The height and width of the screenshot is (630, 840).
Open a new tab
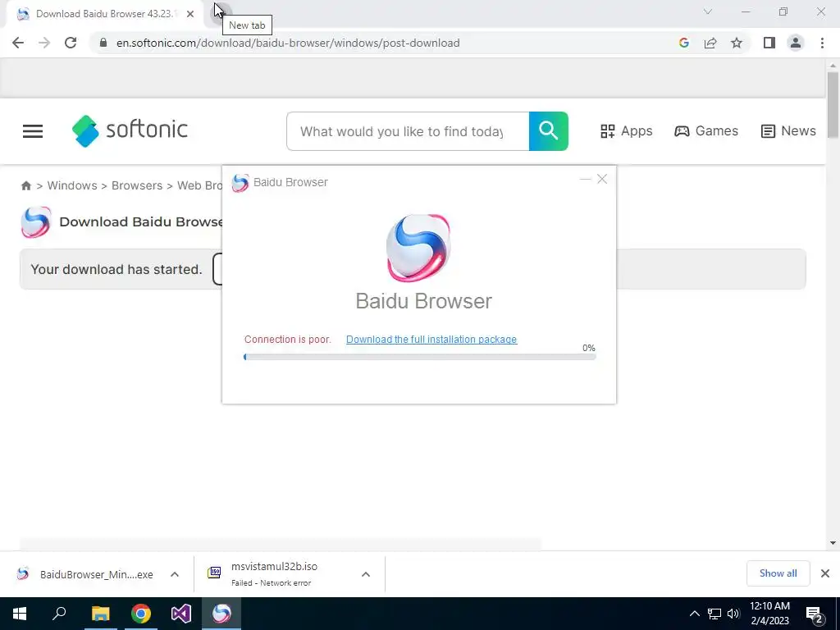[220, 13]
